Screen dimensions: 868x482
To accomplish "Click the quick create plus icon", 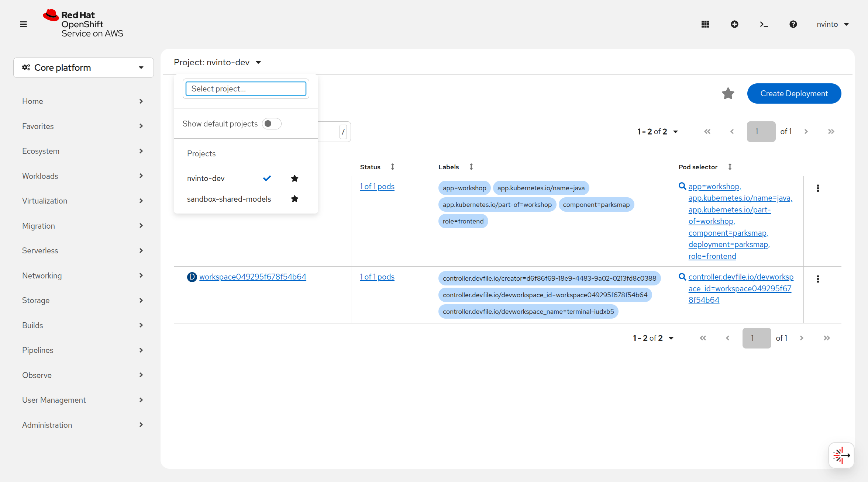I will tap(734, 24).
